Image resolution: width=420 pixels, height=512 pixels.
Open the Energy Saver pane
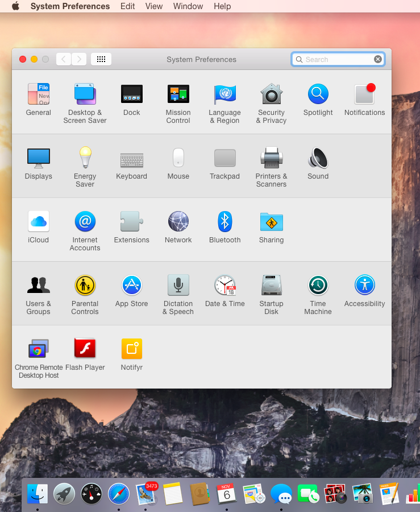click(85, 158)
